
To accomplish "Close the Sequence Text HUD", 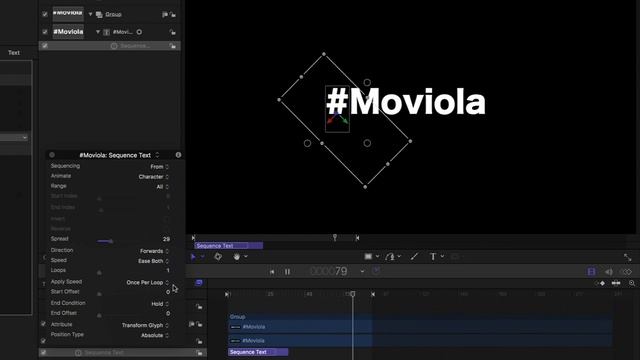I will click(x=52, y=155).
